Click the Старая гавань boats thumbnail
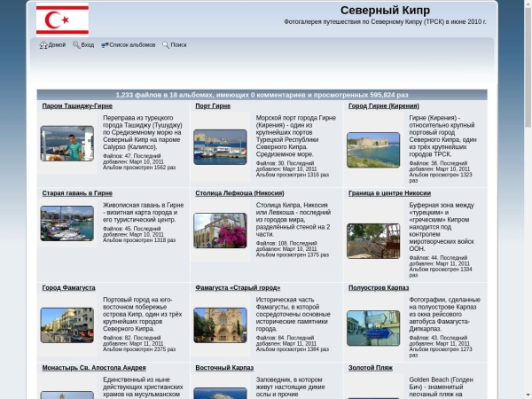532x399 pixels. point(67,223)
